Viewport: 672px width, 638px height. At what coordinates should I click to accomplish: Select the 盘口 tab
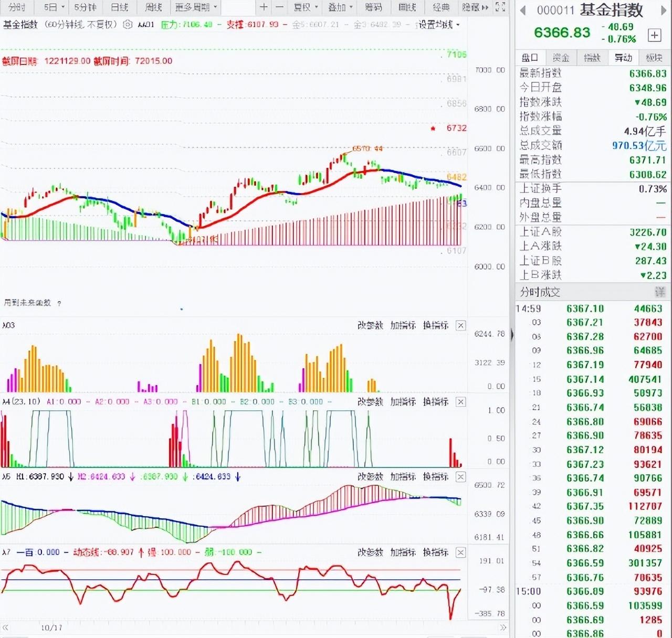pyautogui.click(x=530, y=58)
